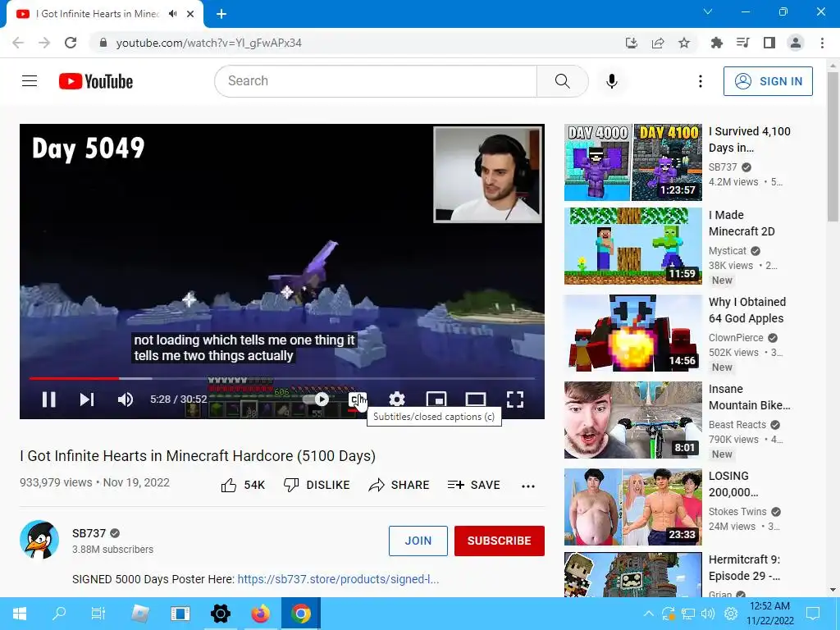The image size is (840, 630).
Task: Open Windows taskbar search
Action: [x=59, y=614]
